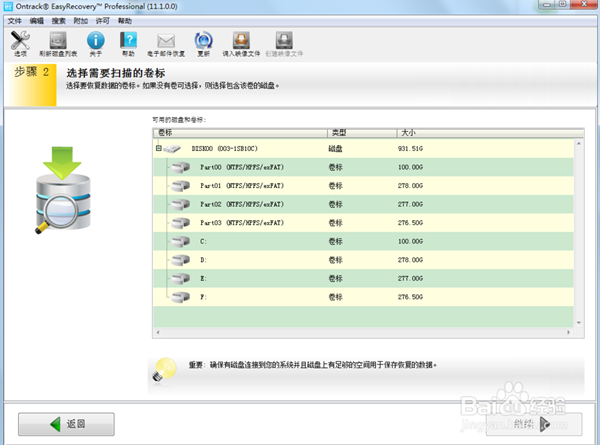Open the 文件 menu
This screenshot has width=600, height=445.
pos(15,21)
